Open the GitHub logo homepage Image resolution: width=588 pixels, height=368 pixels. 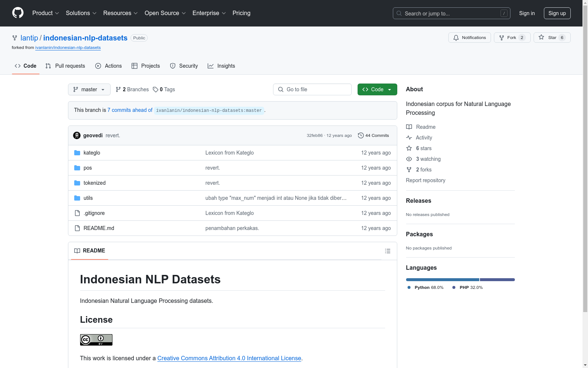point(18,13)
